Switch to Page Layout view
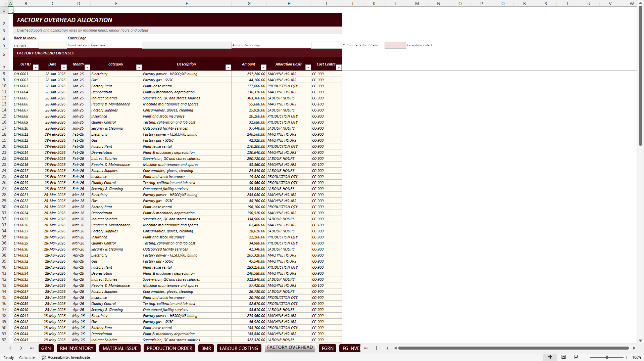Image resolution: width=644 pixels, height=361 pixels. 563,357
